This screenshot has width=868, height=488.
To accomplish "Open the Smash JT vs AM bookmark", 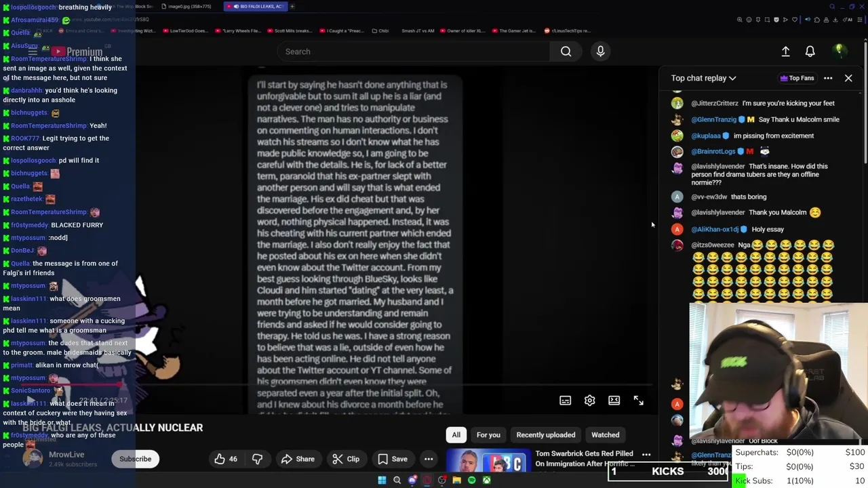I will click(416, 30).
